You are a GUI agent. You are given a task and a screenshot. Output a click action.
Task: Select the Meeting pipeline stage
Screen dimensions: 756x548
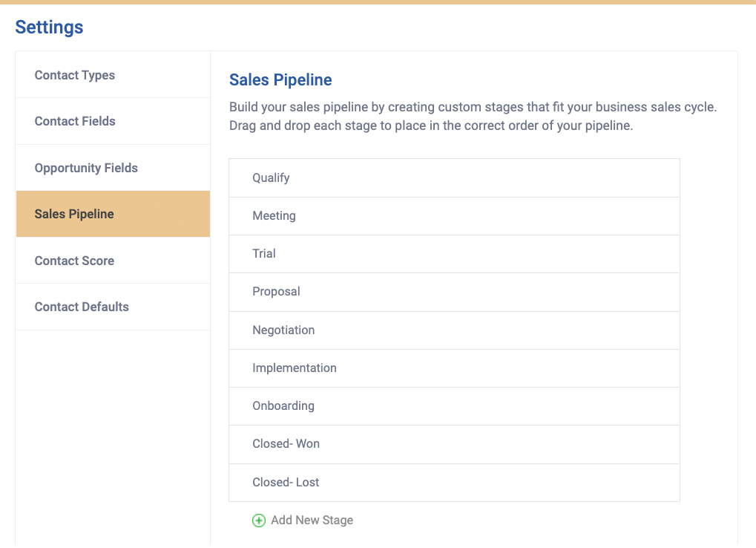(x=454, y=216)
